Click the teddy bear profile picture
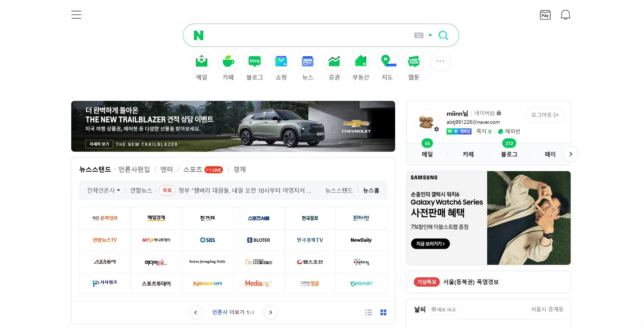Viewport: 644px width, 328px height. (426, 122)
